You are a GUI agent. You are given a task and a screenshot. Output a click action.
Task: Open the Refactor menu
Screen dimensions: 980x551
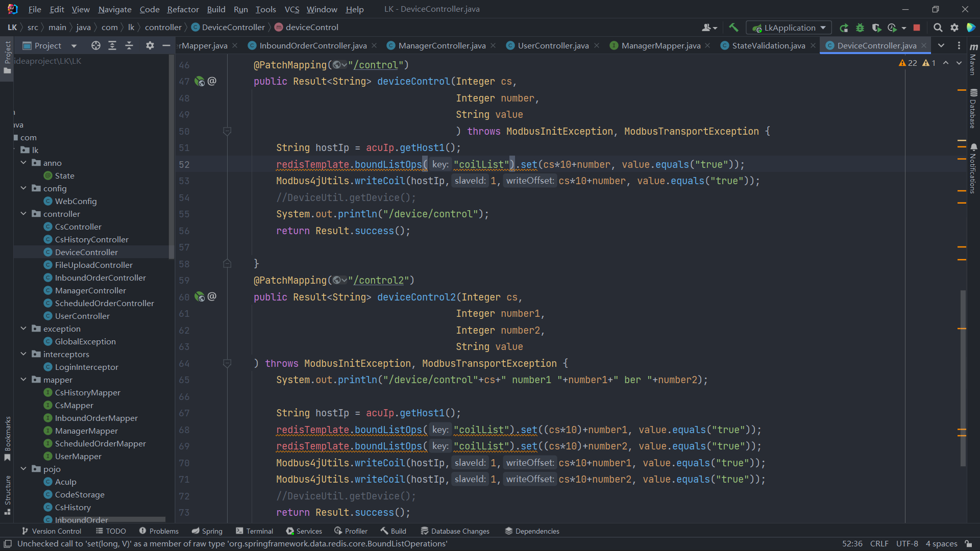point(183,9)
